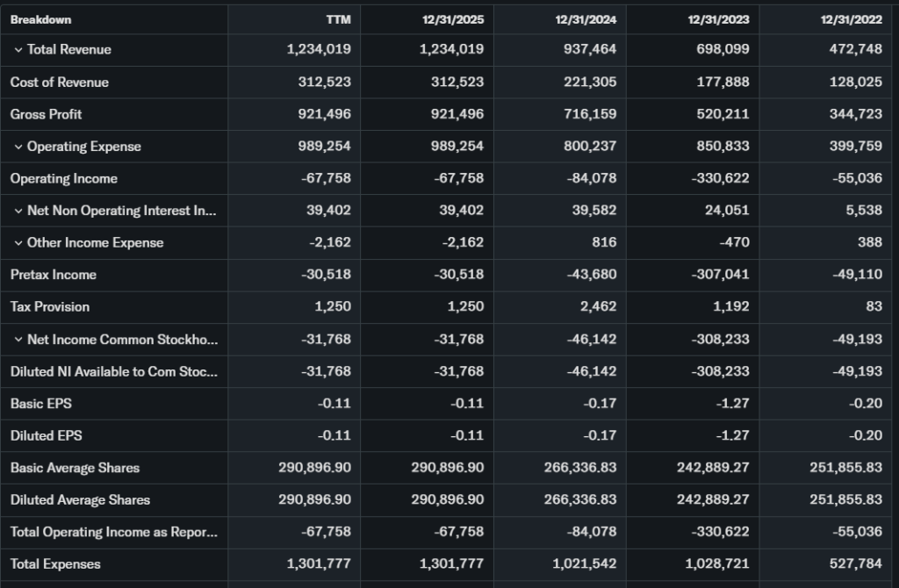Select the TTM column header
The width and height of the screenshot is (899, 588).
pos(338,19)
